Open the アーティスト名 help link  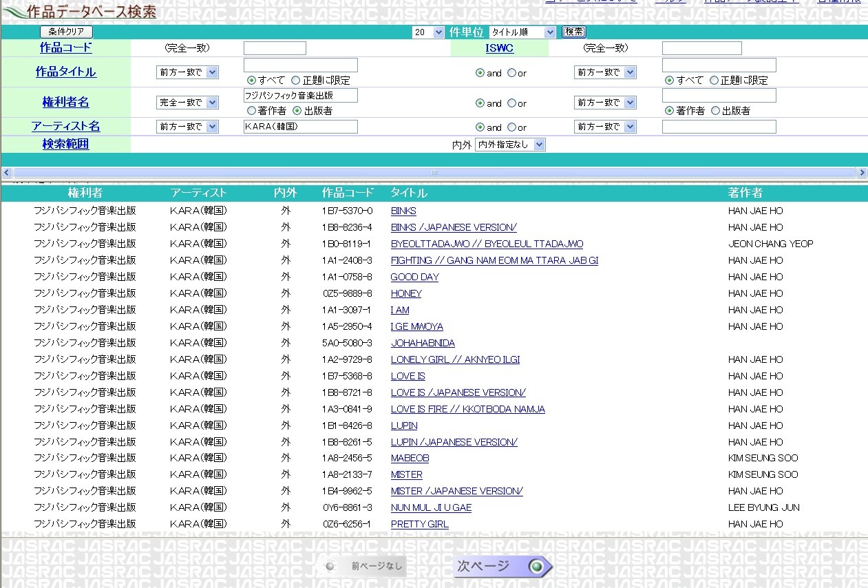click(x=65, y=127)
